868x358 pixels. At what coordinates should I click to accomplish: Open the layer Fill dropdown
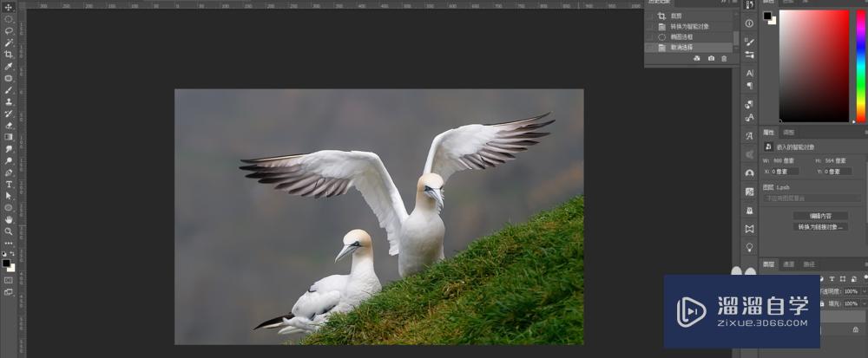864,304
